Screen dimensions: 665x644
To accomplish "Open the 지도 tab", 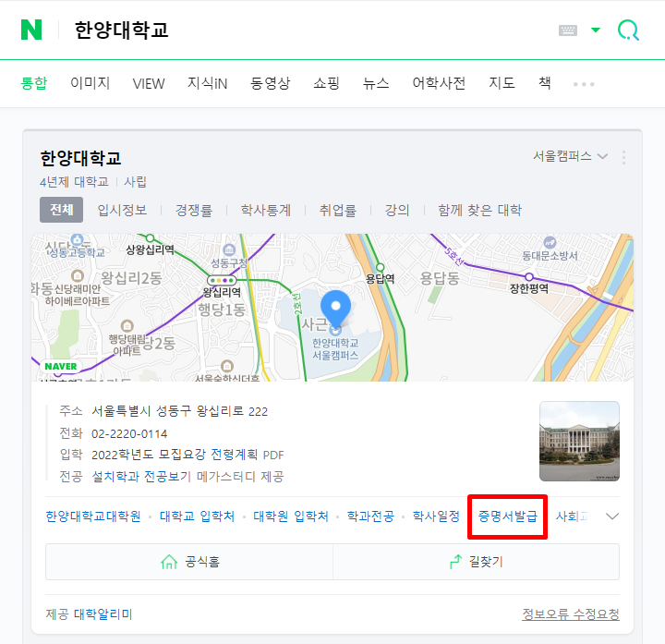I will (x=502, y=83).
